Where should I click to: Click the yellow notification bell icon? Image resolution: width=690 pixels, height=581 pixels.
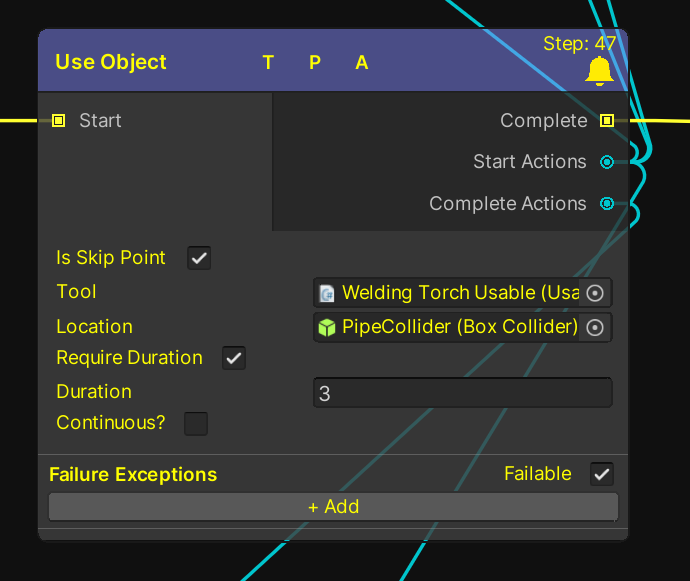coord(599,70)
